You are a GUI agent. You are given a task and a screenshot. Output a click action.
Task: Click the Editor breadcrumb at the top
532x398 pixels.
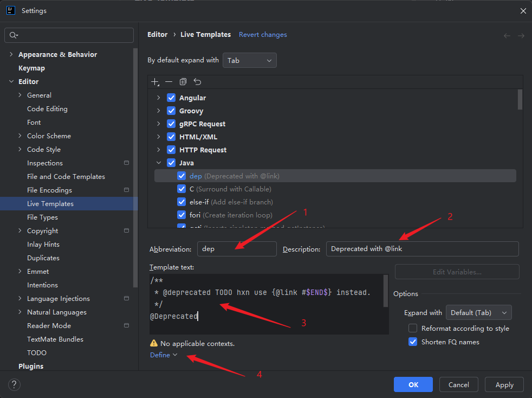coord(158,35)
